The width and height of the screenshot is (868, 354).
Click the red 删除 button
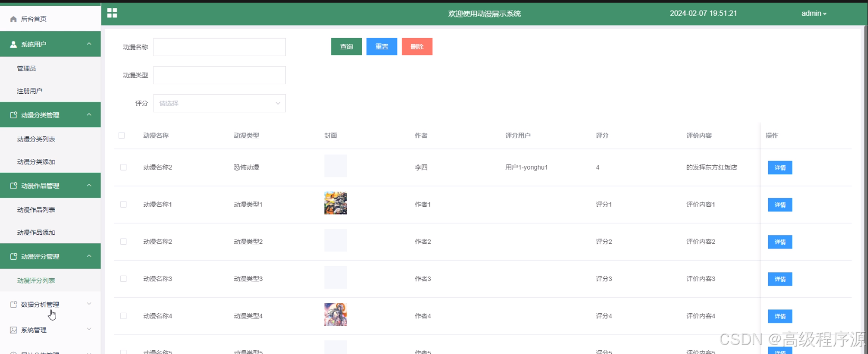pos(417,47)
